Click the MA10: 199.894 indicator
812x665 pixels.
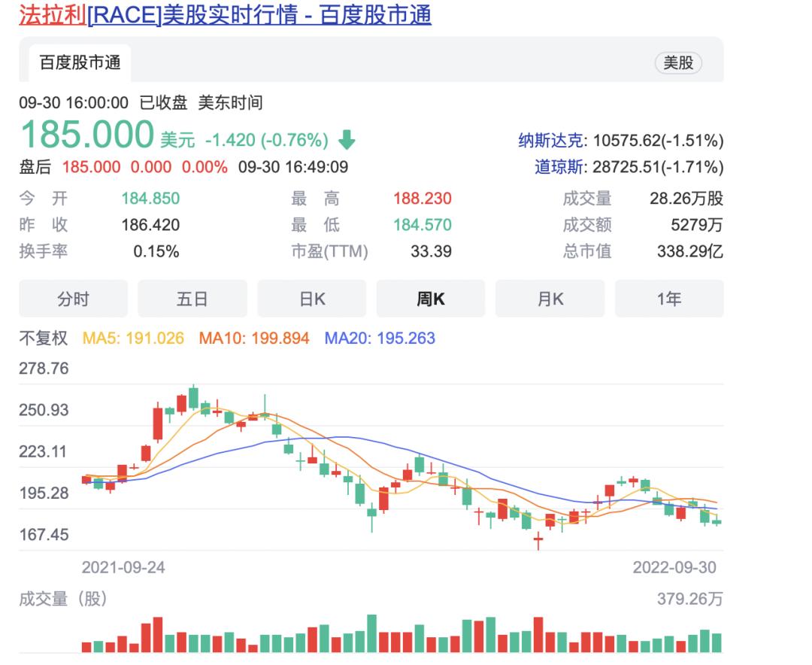point(254,338)
